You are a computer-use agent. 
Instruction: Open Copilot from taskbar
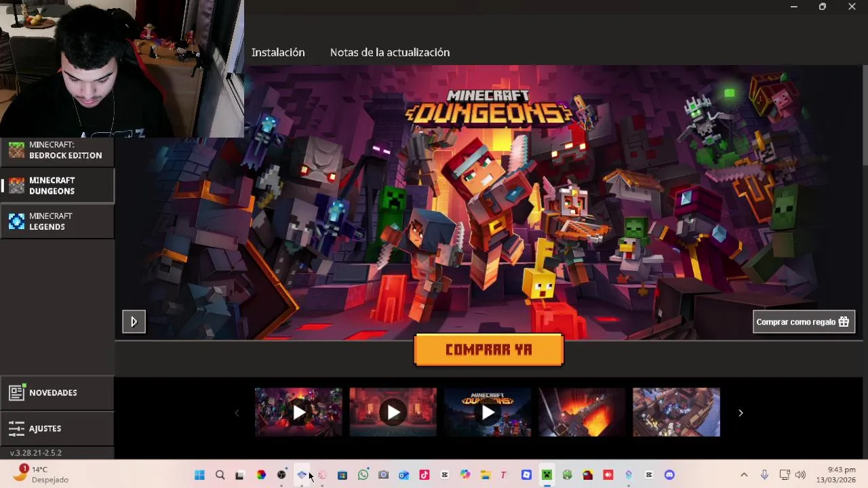point(465,475)
